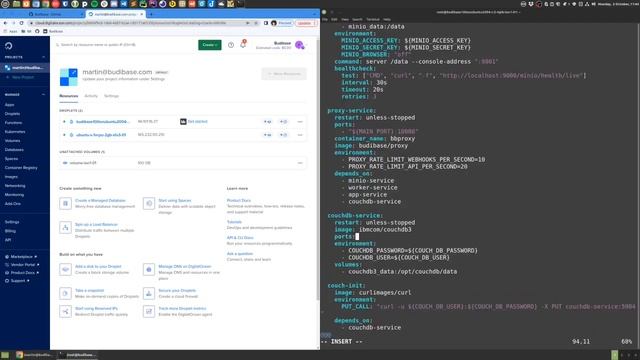
Task: Click the Manage DNS on DigitalOcean icon
Action: [x=149, y=269]
